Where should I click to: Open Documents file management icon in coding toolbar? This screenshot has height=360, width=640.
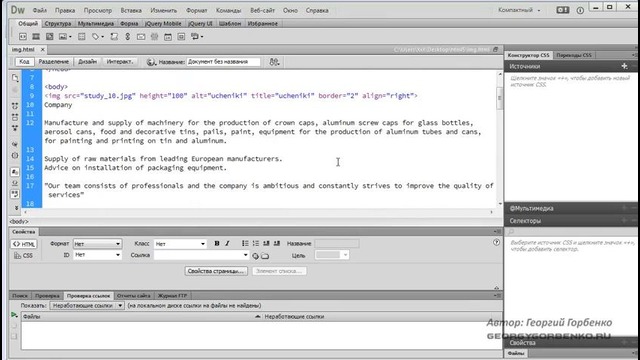click(x=15, y=78)
